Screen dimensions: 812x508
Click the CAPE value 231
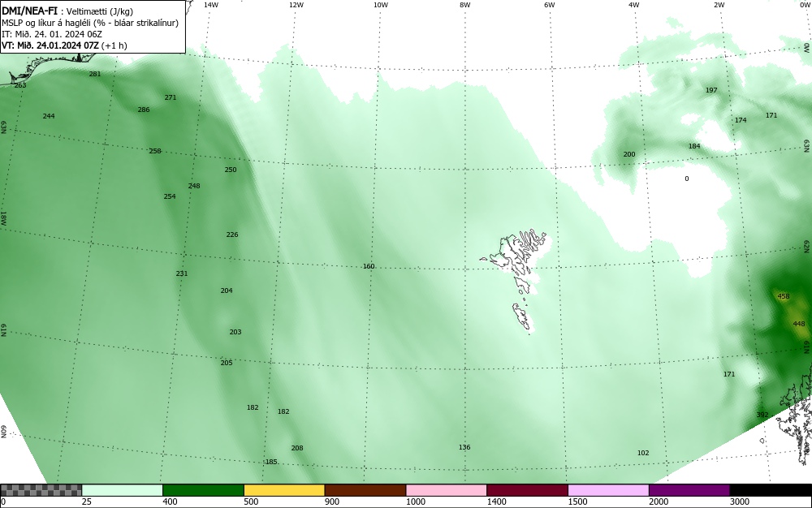182,273
